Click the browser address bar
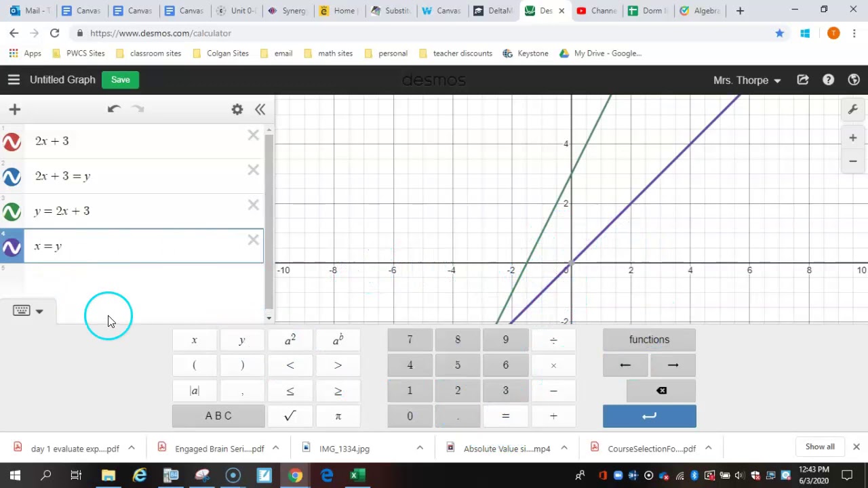 (x=420, y=33)
